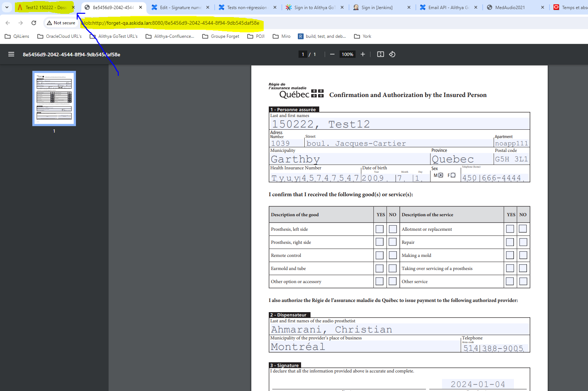This screenshot has height=391, width=588.
Task: Expand the QALiens bookmarks folder
Action: point(17,36)
